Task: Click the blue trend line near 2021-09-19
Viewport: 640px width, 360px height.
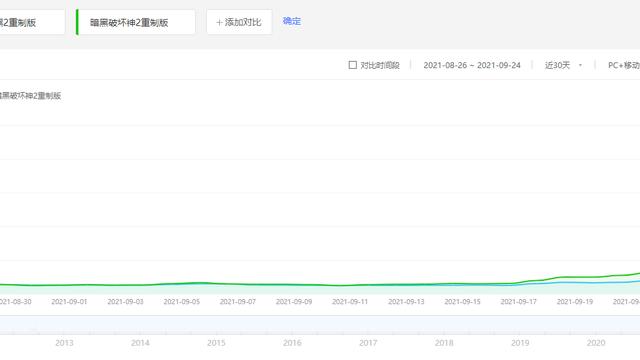Action: coord(575,282)
